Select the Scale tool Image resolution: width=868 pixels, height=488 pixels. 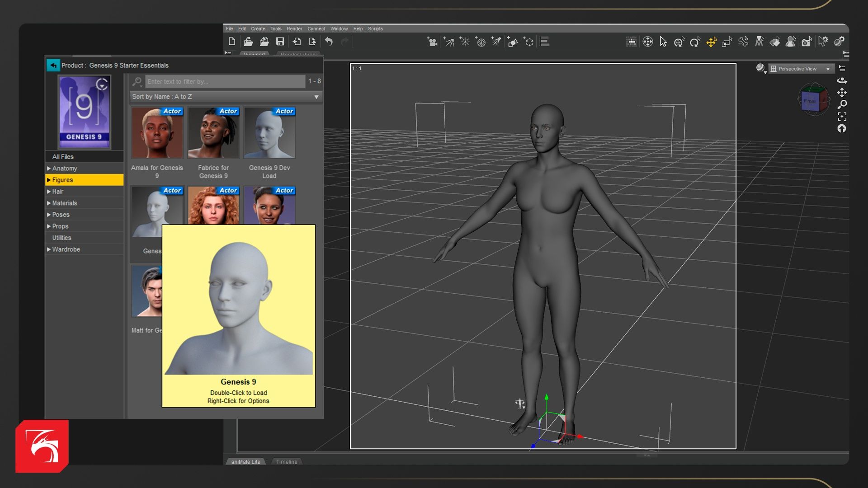(x=727, y=42)
